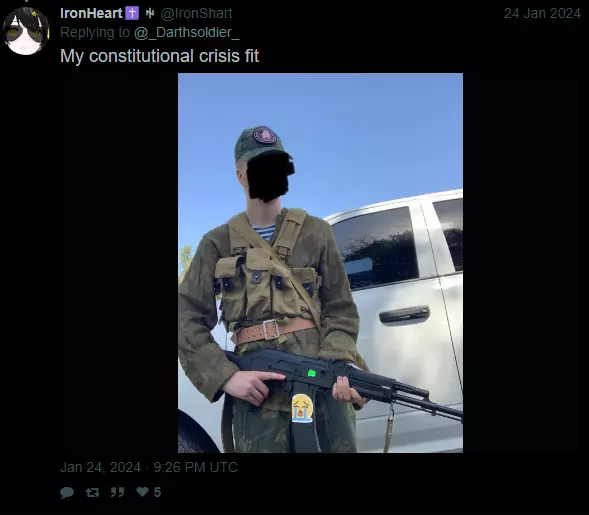Click the 24 Jan 2024 date link

pyautogui.click(x=542, y=14)
